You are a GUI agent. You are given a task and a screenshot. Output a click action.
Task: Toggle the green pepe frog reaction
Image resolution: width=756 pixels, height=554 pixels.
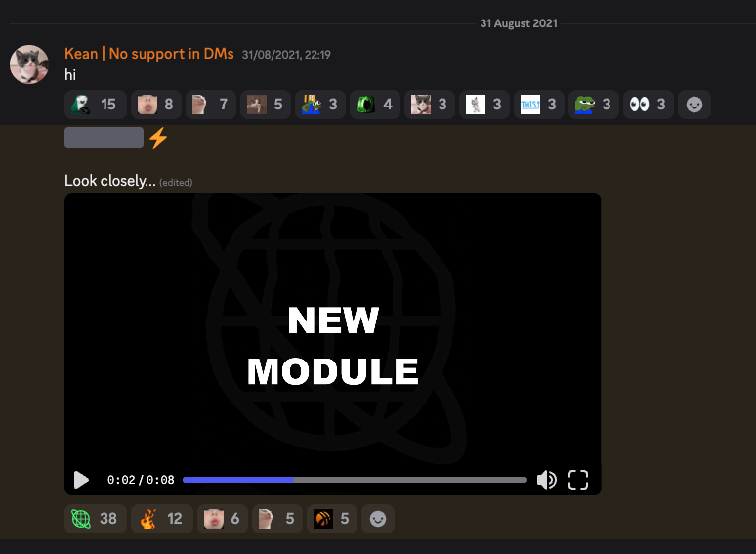coord(594,105)
